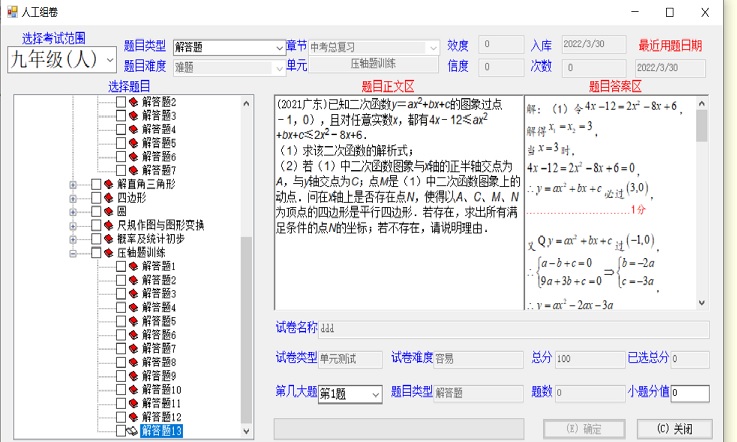Open the 题目类型 dropdown showing 解答题

point(280,47)
